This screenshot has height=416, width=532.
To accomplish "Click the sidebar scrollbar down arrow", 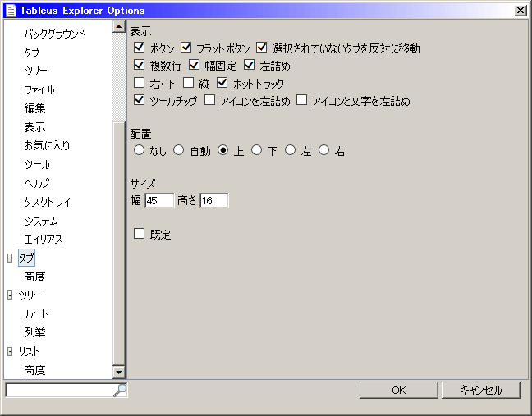I will pyautogui.click(x=119, y=373).
